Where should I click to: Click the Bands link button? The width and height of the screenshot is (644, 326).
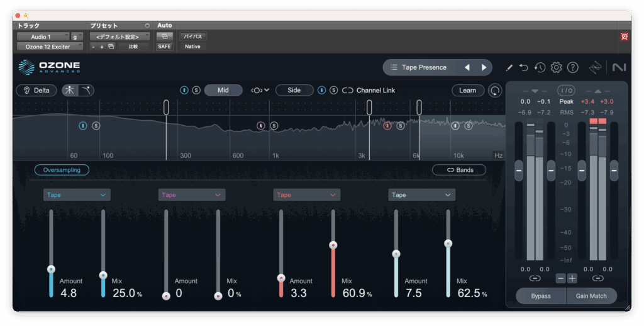point(459,170)
